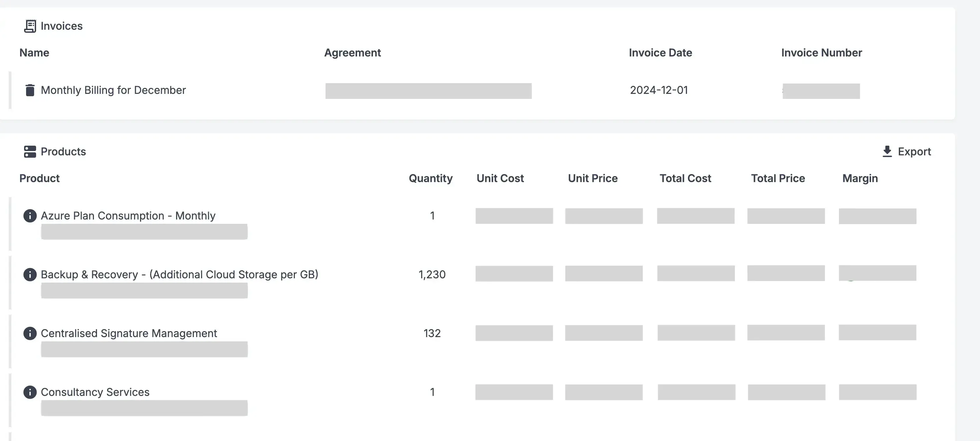980x441 pixels.
Task: Show info icon for Backup & Recovery product
Action: point(30,274)
